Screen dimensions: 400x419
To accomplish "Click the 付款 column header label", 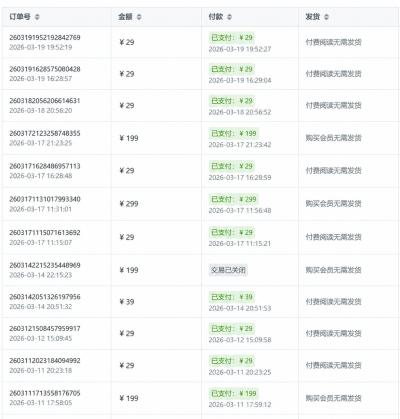I will coord(216,17).
